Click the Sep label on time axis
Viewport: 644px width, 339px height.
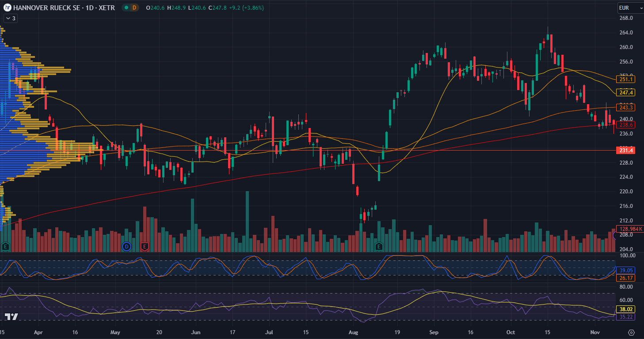tap(434, 331)
